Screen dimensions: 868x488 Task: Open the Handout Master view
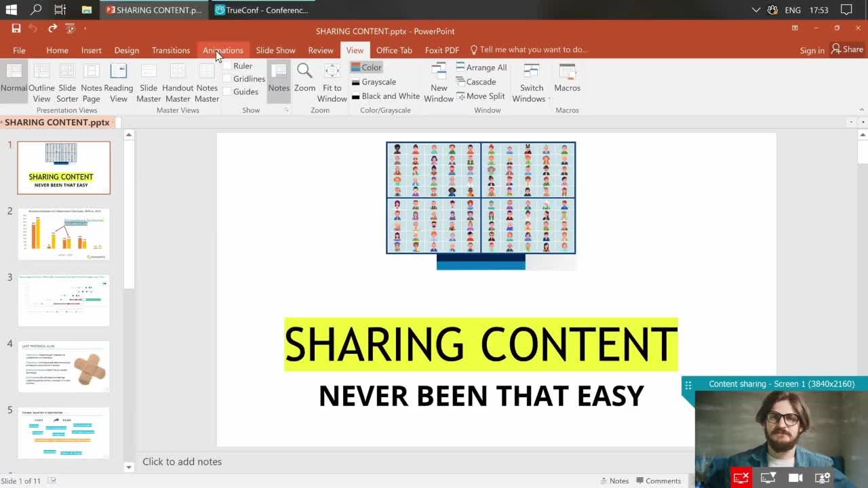[178, 81]
